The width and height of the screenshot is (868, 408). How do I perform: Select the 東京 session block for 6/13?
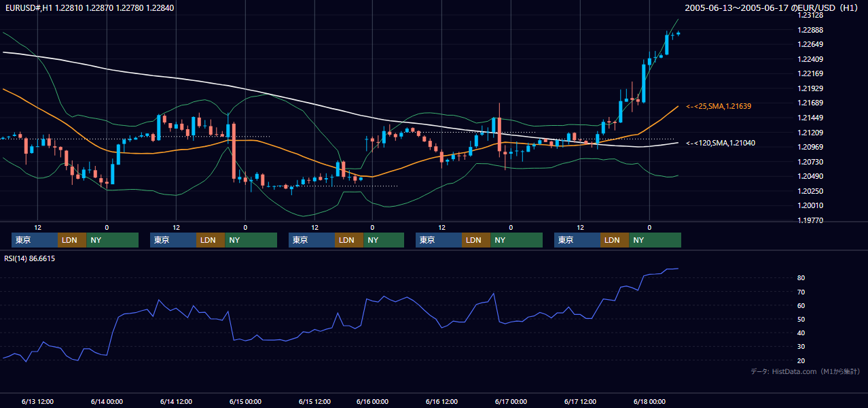(x=35, y=240)
